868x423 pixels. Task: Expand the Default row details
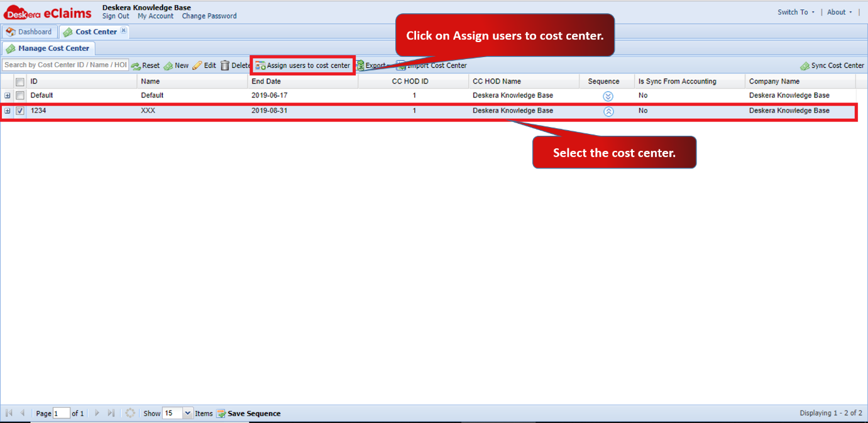(x=8, y=96)
